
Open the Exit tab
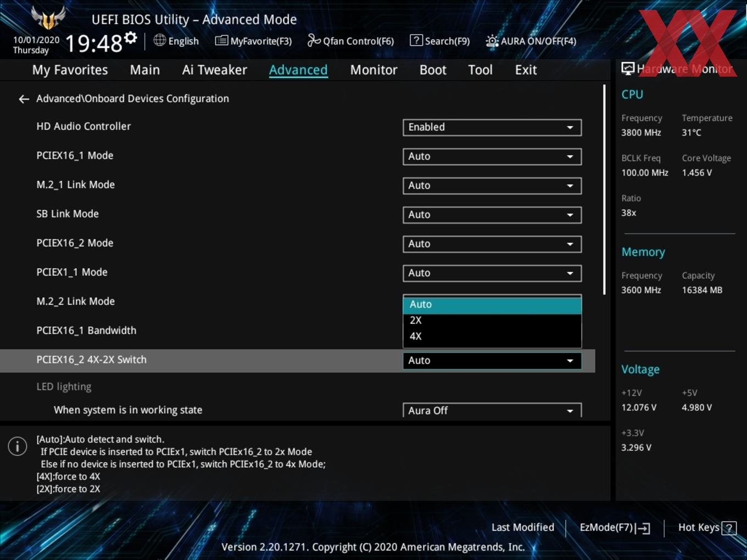526,70
